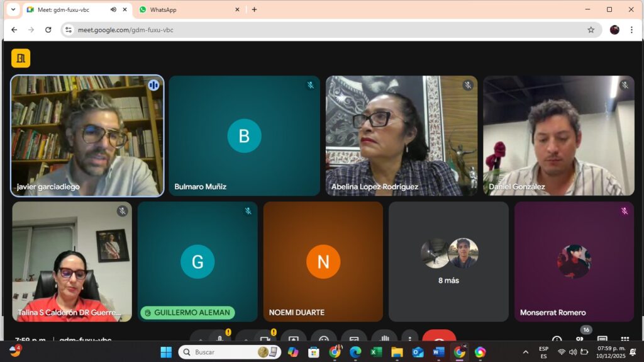Open the people panel showing 16 participants
644x362 pixels.
579,339
